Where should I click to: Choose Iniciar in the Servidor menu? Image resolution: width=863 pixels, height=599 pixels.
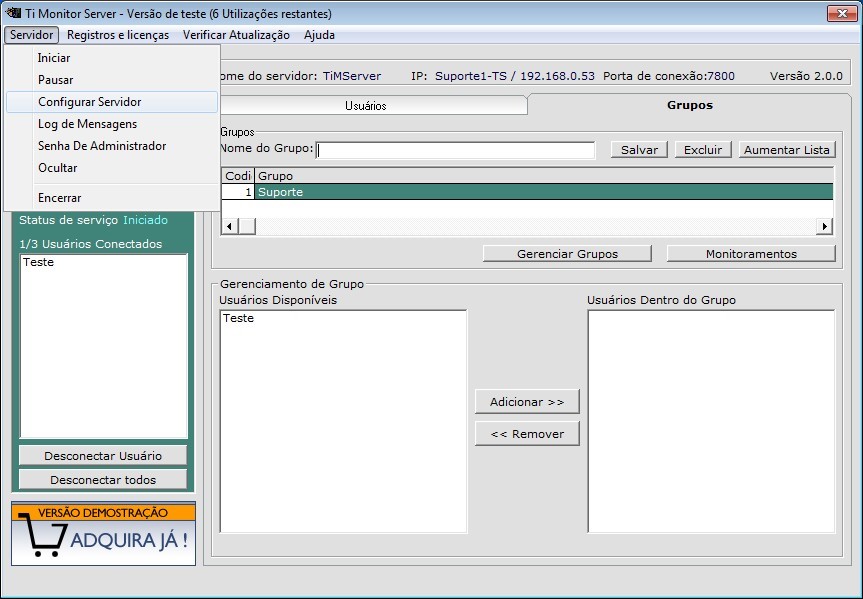click(54, 58)
